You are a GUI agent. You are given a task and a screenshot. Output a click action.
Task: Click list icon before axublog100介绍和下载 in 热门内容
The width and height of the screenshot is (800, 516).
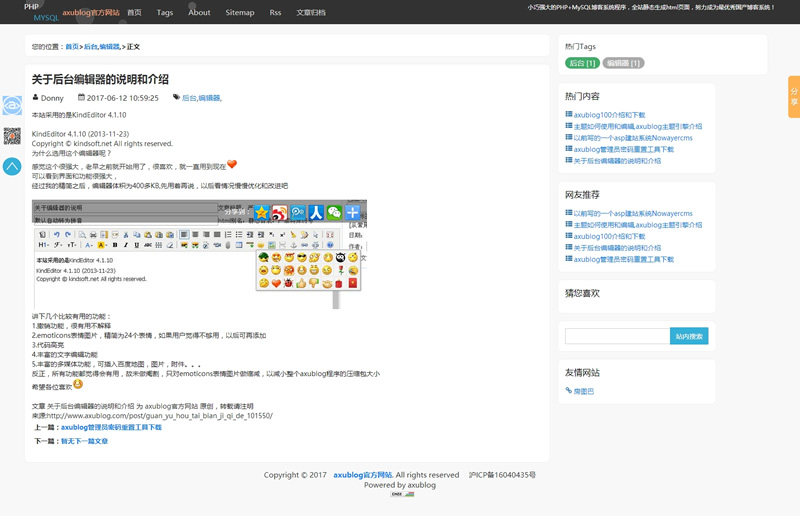pos(568,114)
